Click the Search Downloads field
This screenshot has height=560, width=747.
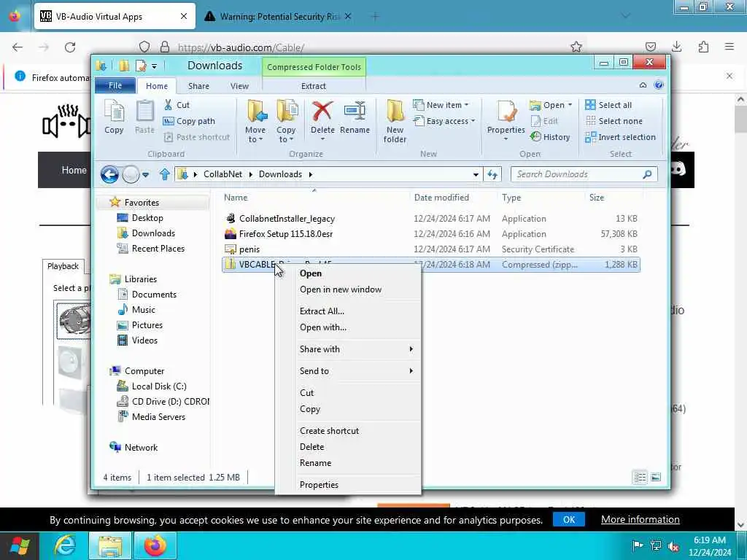pos(584,174)
